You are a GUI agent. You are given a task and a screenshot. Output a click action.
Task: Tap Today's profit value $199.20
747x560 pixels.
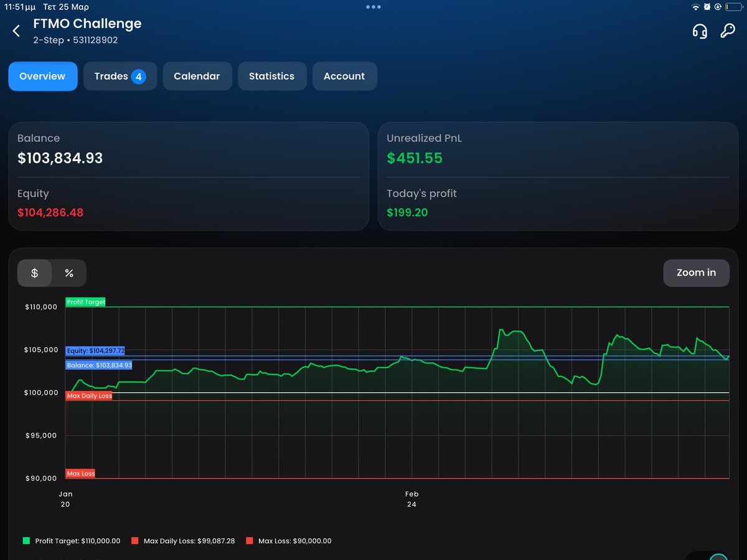pos(408,213)
